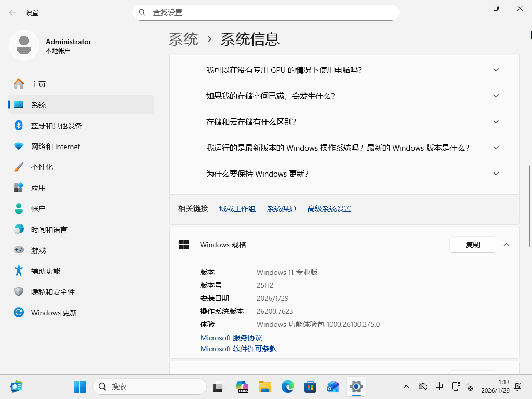532x399 pixels.
Task: Select the 游戏 controller icon
Action: 19,250
